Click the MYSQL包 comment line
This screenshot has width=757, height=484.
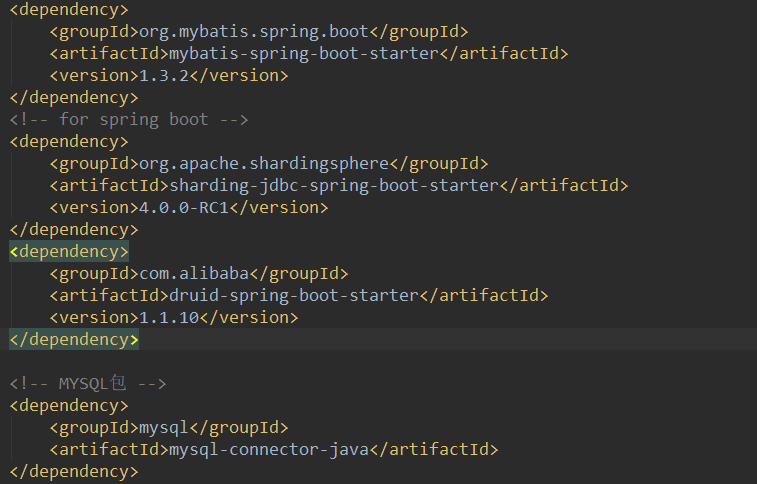[88, 383]
